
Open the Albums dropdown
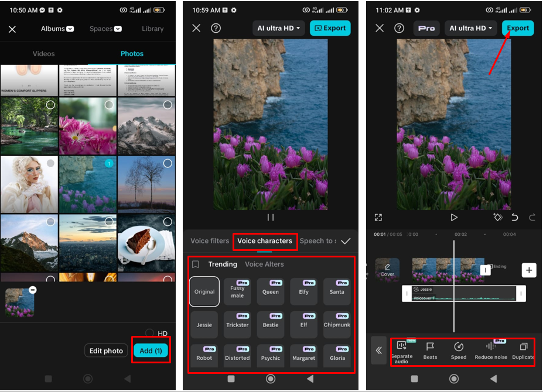(57, 29)
